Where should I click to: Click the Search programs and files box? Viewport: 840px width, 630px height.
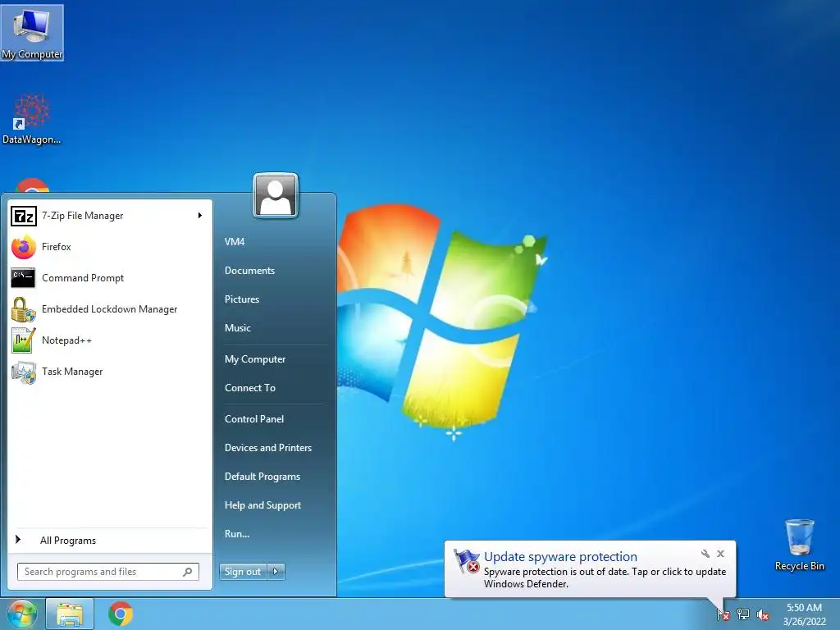[x=107, y=572]
